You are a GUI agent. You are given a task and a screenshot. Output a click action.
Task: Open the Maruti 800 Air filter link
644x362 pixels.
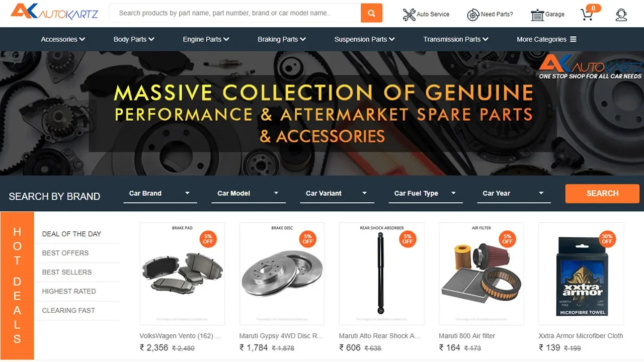tap(467, 336)
